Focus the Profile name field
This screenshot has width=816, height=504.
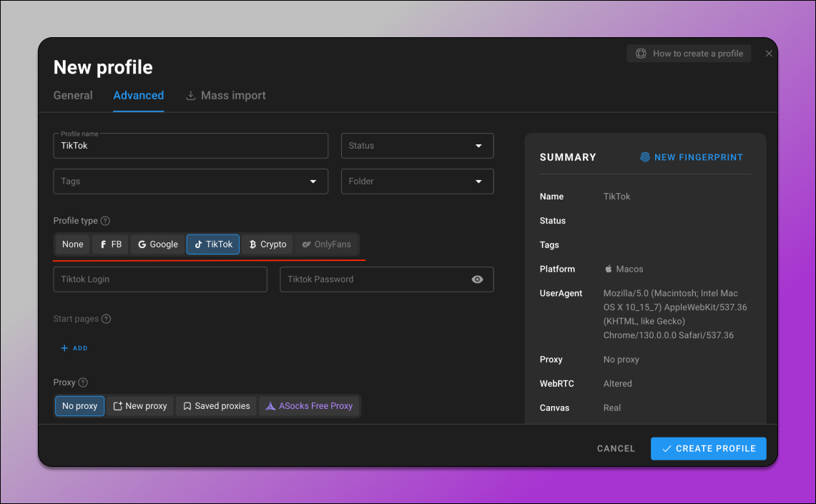(x=191, y=146)
